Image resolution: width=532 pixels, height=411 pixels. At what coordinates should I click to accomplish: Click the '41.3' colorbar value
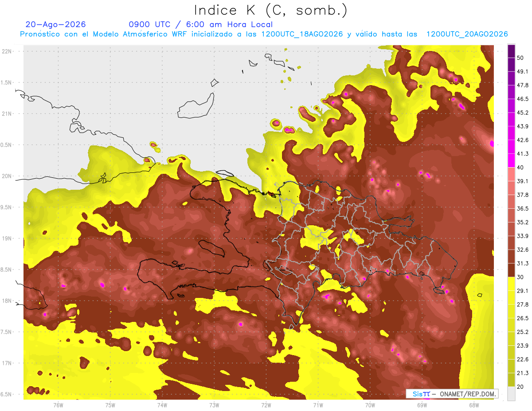523,154
